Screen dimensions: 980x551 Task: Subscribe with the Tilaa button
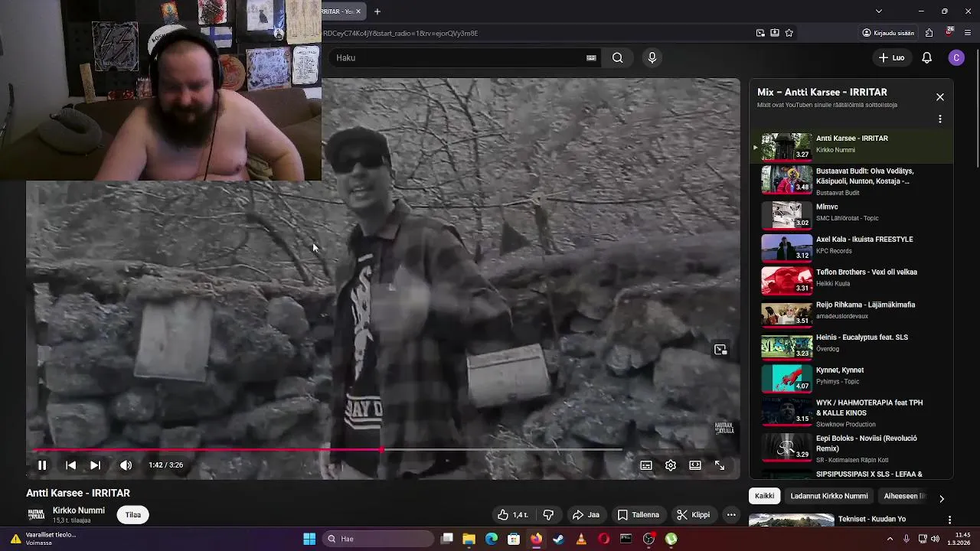[x=133, y=515]
